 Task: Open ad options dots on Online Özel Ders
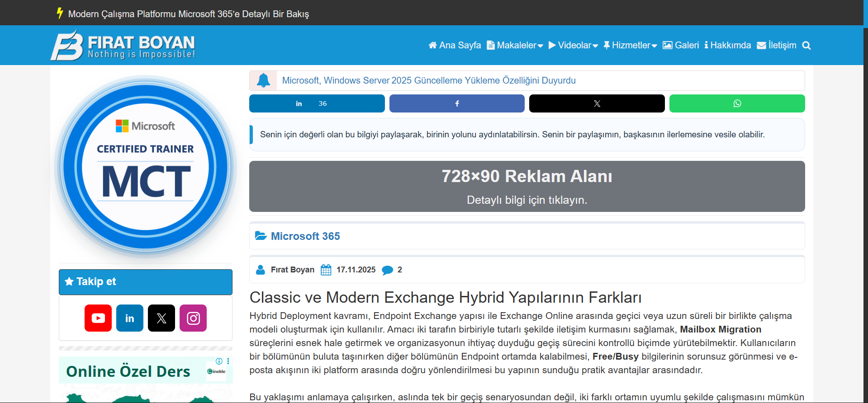click(228, 361)
